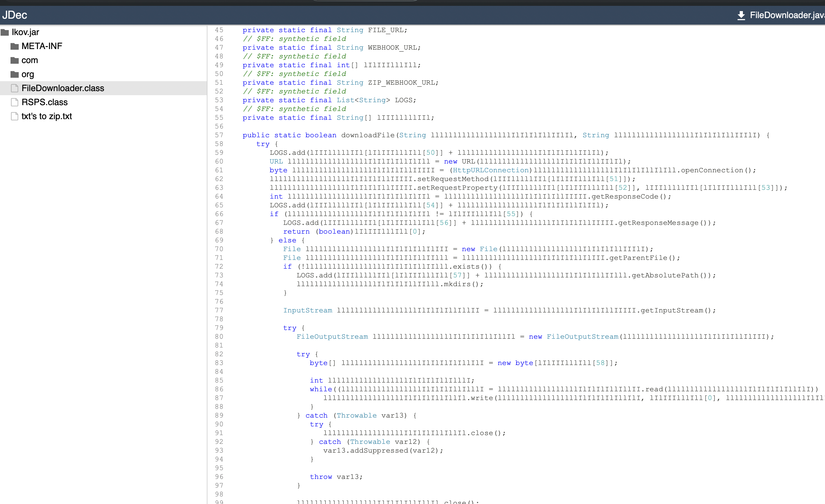Click the download icon beside FileDownloader.java

click(x=741, y=15)
